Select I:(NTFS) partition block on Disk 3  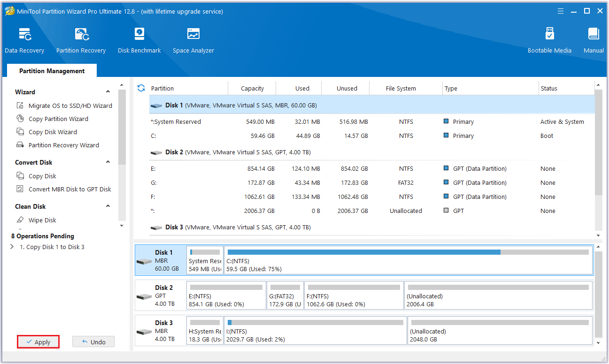pos(316,330)
